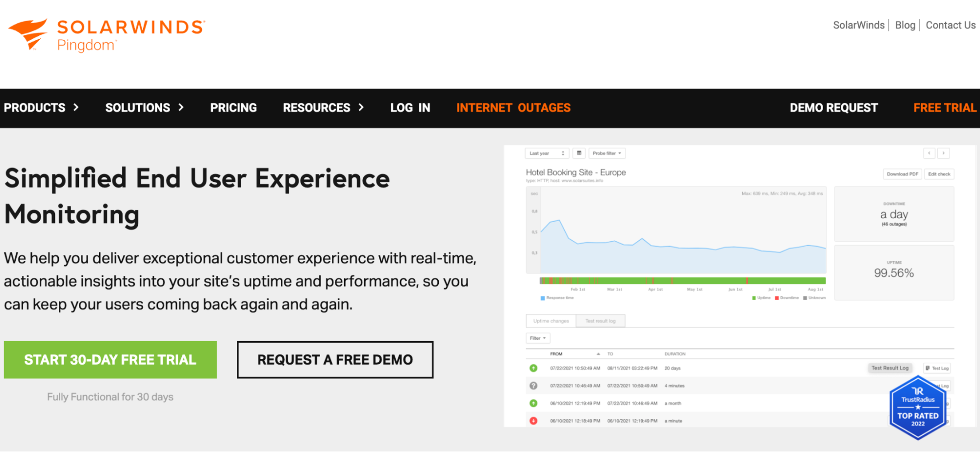The image size is (980, 452).
Task: Expand the Solutions navigation menu
Action: [144, 108]
